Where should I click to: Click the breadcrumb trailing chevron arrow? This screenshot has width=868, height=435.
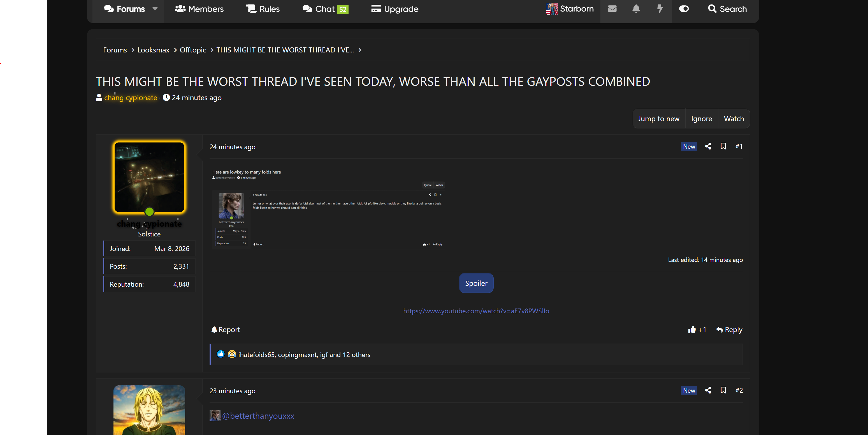coord(360,50)
